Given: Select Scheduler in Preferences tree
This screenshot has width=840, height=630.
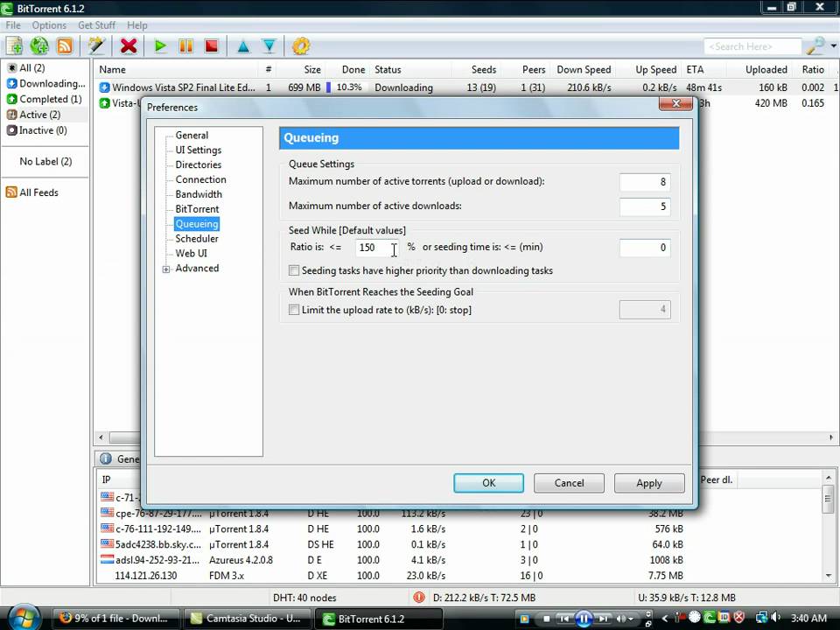Looking at the screenshot, I should point(197,238).
